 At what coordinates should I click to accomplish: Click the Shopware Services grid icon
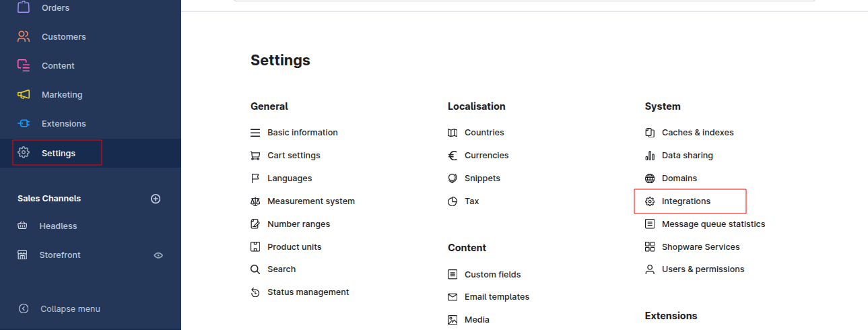point(650,247)
